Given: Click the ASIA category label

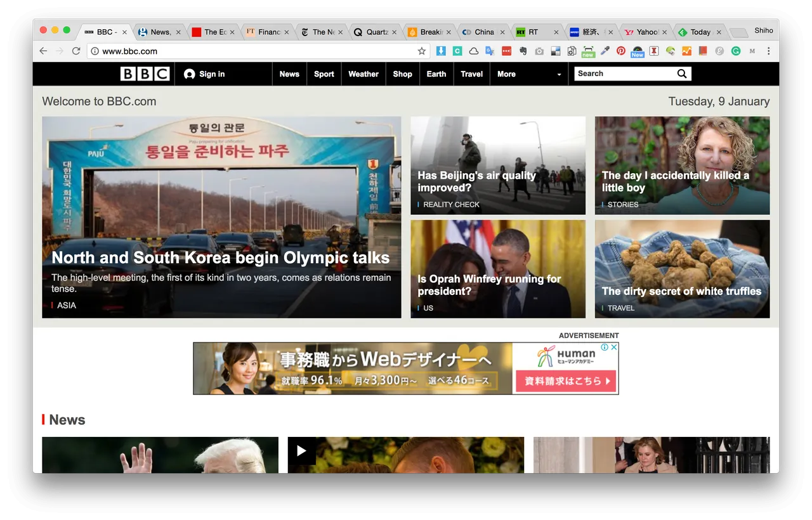Looking at the screenshot, I should (67, 306).
